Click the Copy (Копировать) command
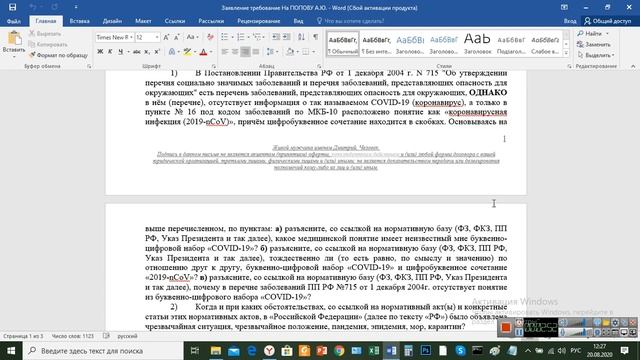Image resolution: width=640 pixels, height=360 pixels. click(48, 44)
